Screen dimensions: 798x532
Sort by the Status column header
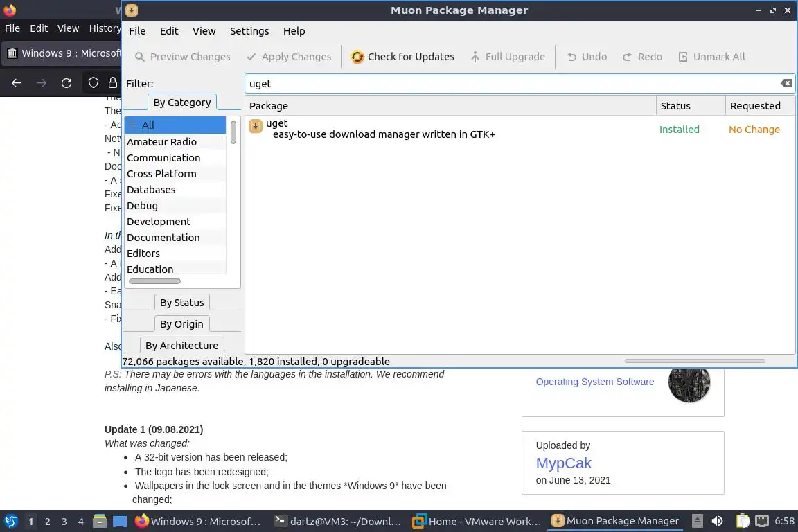point(691,106)
